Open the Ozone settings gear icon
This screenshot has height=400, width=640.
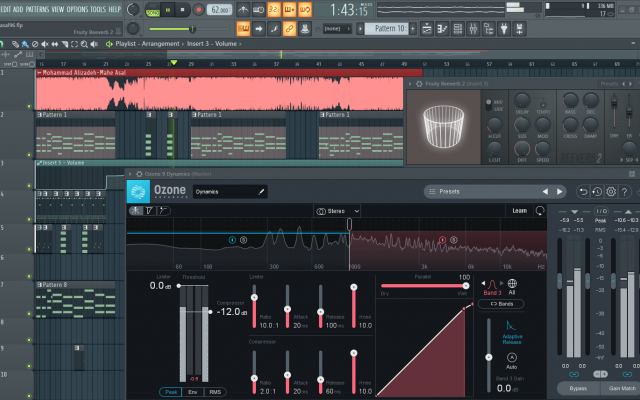[611, 191]
